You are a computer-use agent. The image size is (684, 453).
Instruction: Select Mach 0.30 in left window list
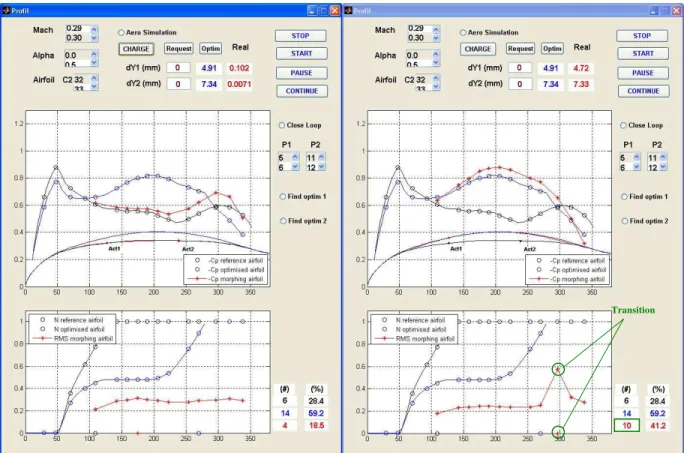74,38
